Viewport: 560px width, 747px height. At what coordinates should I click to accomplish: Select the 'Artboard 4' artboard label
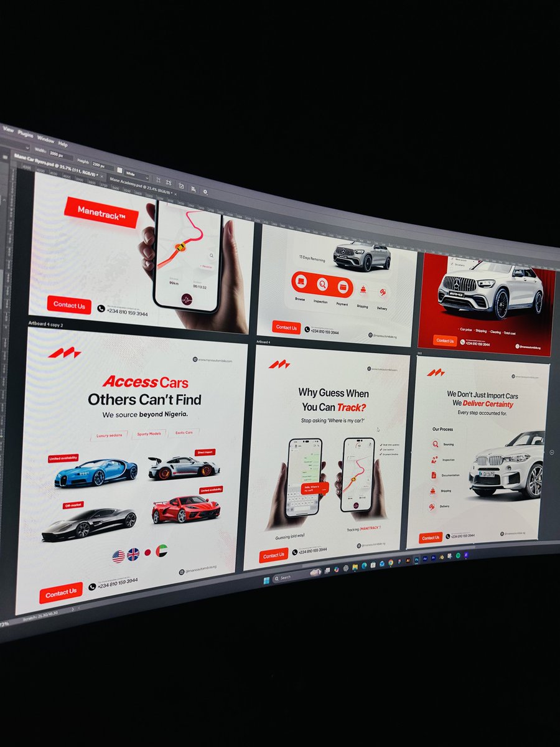tap(263, 342)
